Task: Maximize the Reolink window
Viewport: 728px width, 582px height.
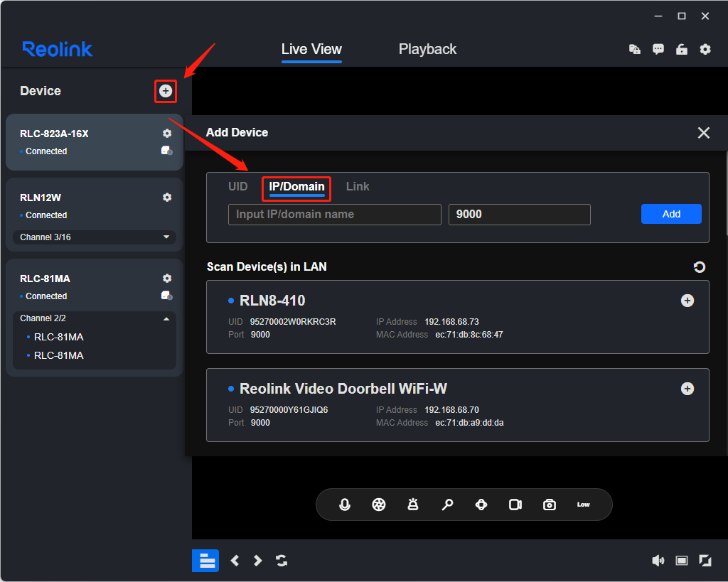Action: point(682,16)
